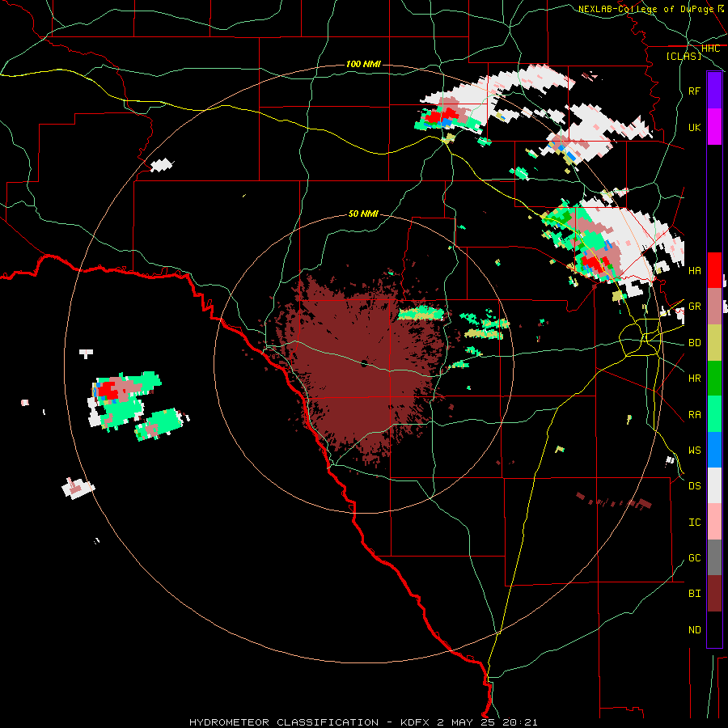Click the dark green HR heavy rain swatch
Image resolution: width=728 pixels, height=728 pixels.
click(x=714, y=378)
